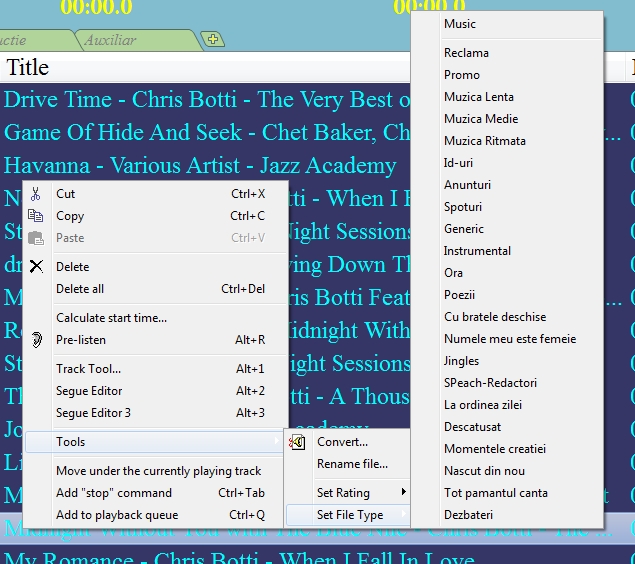
Task: Open the Set File Type submenu
Action: click(348, 515)
